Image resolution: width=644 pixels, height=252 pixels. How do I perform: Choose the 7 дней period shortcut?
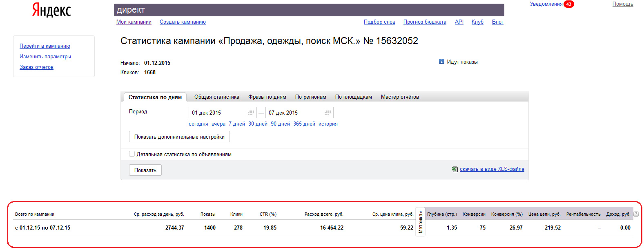point(237,124)
